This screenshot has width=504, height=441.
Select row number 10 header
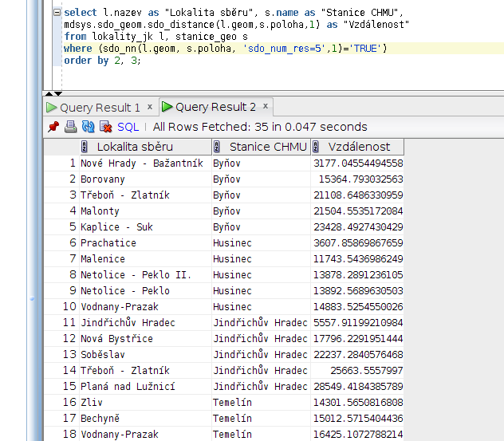coord(61,307)
